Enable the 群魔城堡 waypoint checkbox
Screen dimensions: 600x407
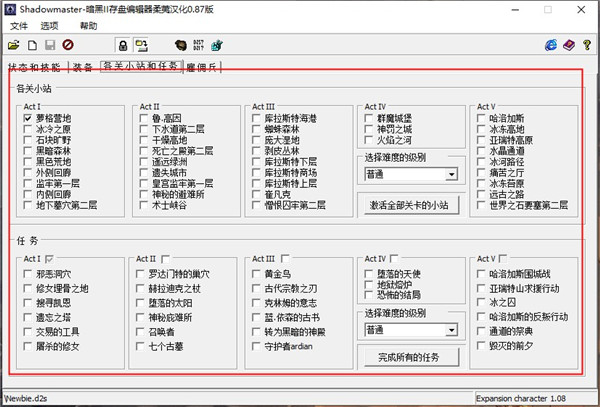click(x=369, y=118)
